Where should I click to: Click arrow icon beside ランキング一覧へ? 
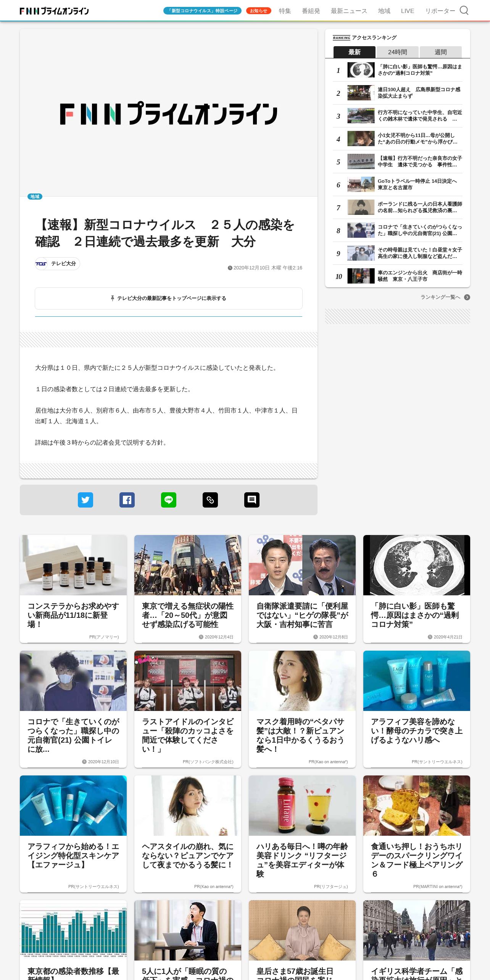[467, 297]
